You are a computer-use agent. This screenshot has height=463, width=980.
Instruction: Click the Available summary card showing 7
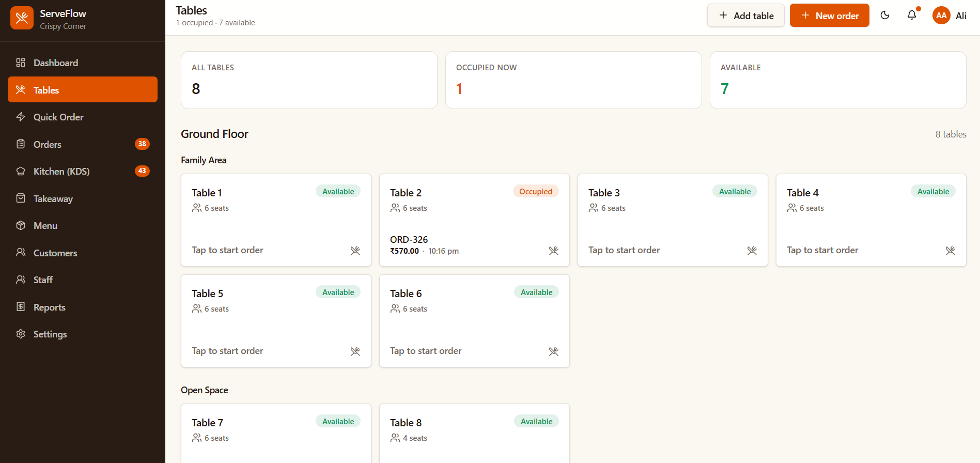[838, 80]
